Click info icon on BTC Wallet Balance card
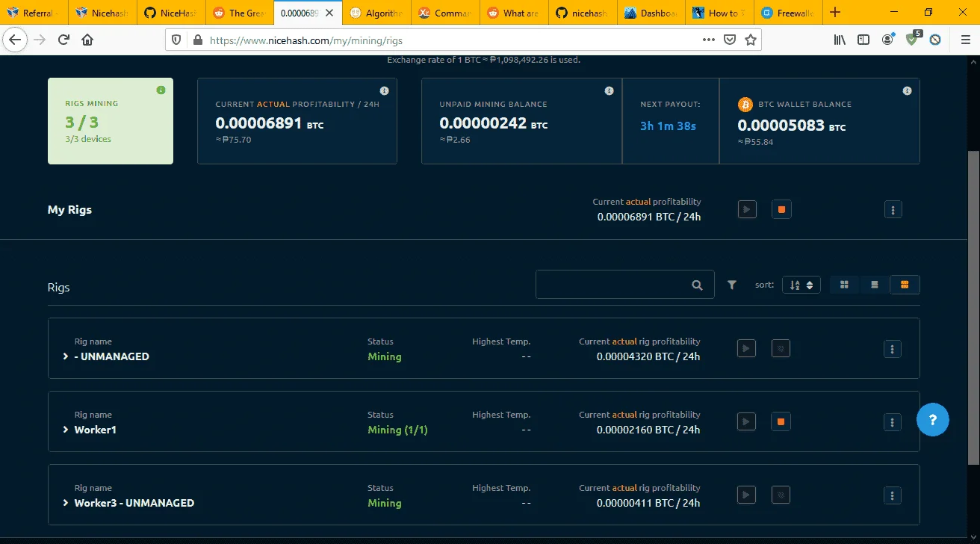Image resolution: width=980 pixels, height=544 pixels. [x=907, y=91]
